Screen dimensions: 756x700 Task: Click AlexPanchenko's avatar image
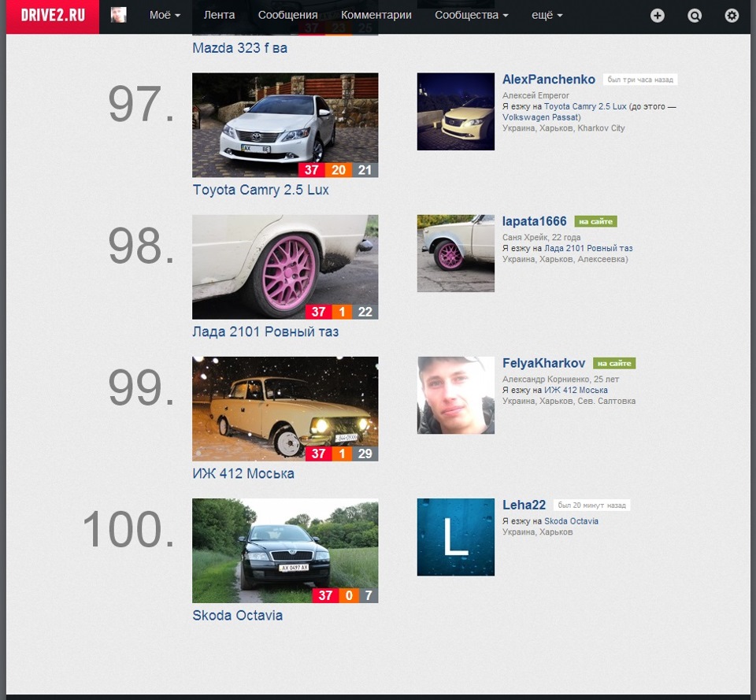[456, 111]
